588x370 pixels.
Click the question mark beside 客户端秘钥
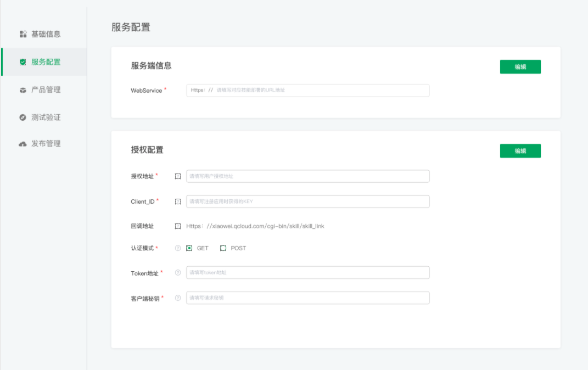(177, 298)
